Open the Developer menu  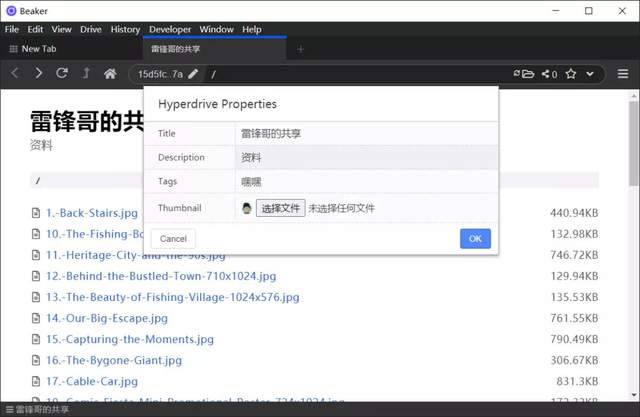tap(170, 29)
